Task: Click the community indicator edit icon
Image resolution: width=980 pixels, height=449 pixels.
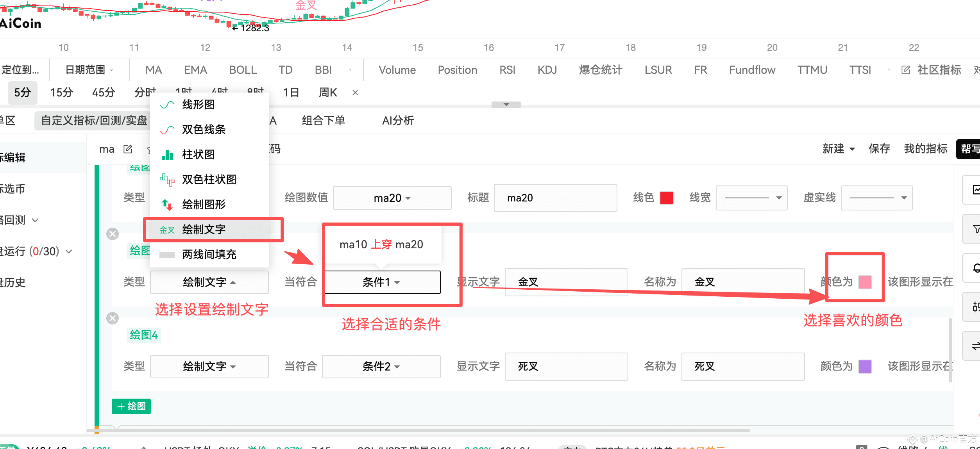Action: pos(905,70)
